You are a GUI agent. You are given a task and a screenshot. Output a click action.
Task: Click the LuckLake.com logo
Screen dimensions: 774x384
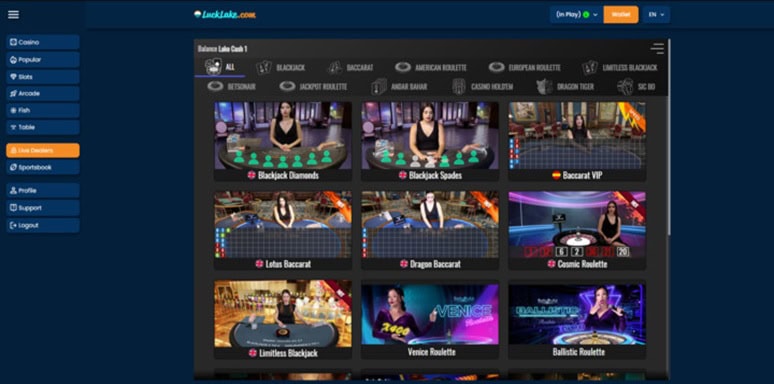tap(225, 14)
